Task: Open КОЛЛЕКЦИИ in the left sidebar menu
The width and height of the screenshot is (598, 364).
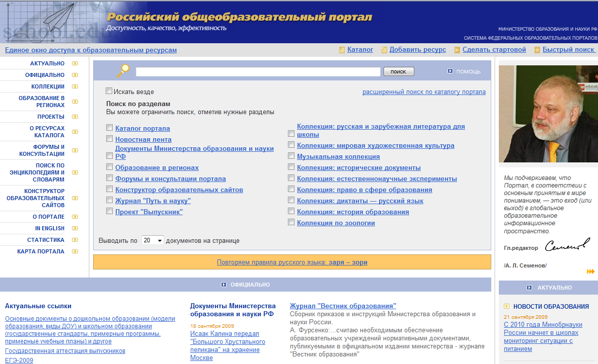Action: point(48,86)
